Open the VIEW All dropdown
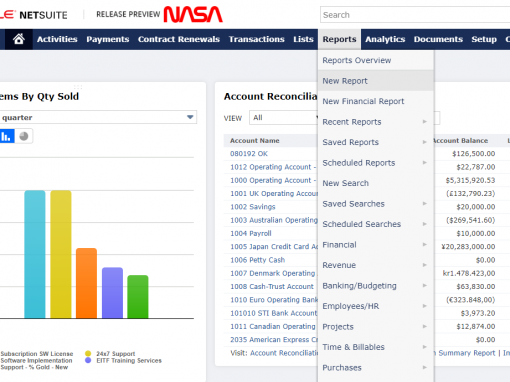 284,118
